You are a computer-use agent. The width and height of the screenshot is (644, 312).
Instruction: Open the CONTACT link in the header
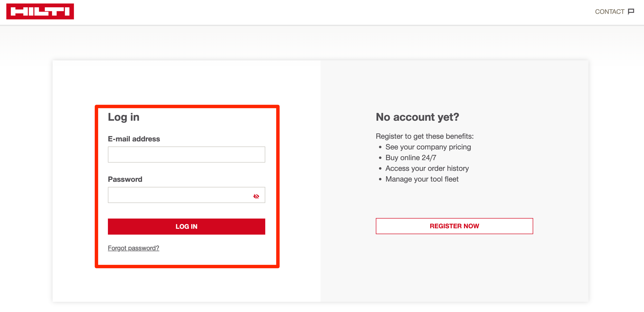click(x=614, y=11)
